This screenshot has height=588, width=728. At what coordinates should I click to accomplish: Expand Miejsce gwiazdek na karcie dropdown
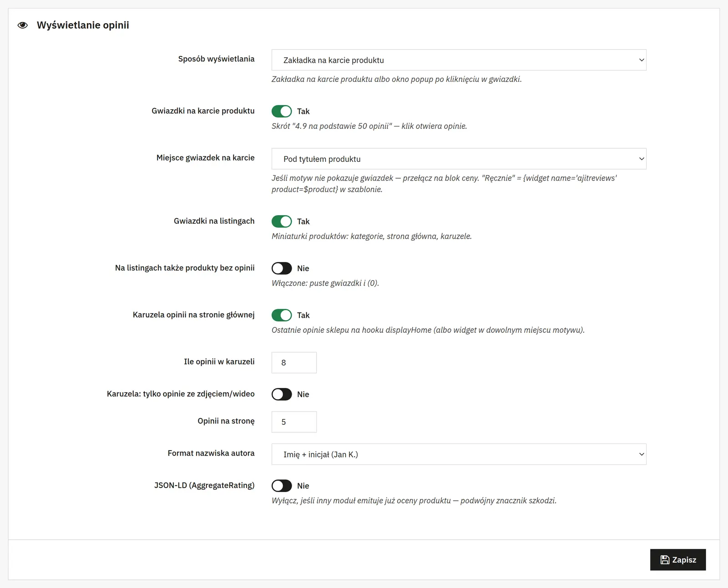coord(459,159)
